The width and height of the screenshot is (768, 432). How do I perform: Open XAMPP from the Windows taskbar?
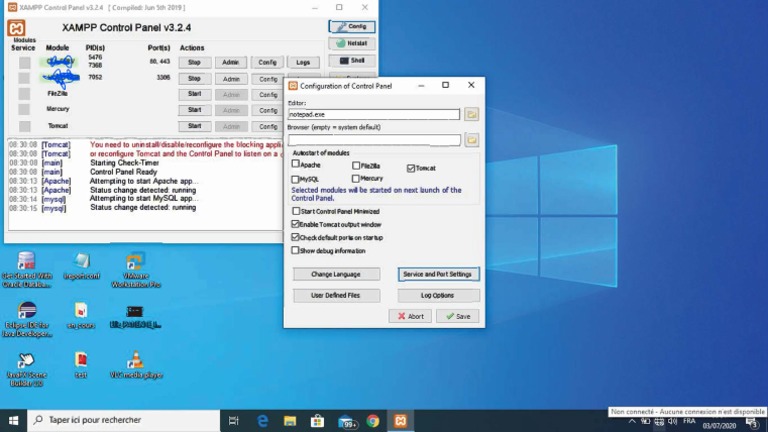pos(400,421)
